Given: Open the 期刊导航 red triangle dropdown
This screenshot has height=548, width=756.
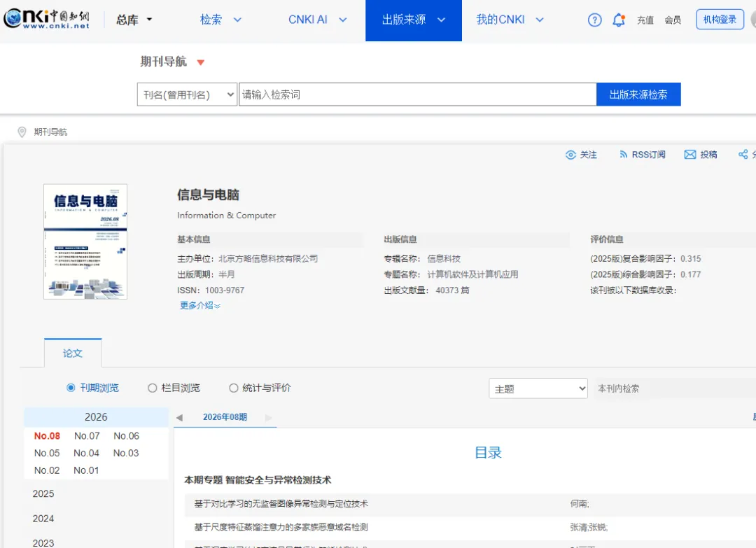Looking at the screenshot, I should pos(201,62).
